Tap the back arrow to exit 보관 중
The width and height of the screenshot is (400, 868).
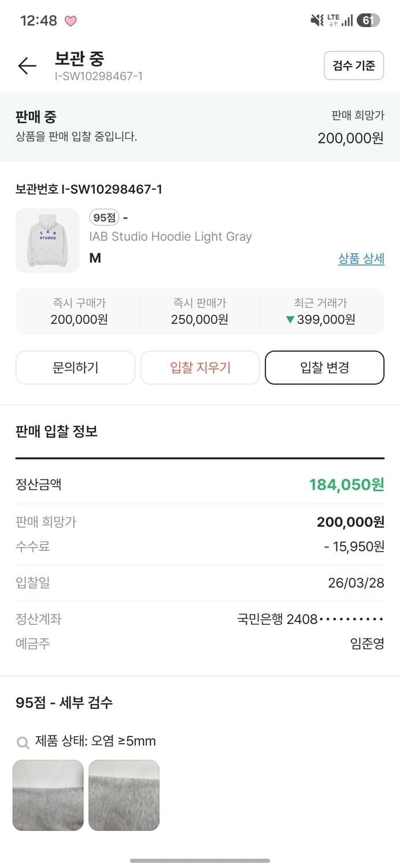click(27, 66)
